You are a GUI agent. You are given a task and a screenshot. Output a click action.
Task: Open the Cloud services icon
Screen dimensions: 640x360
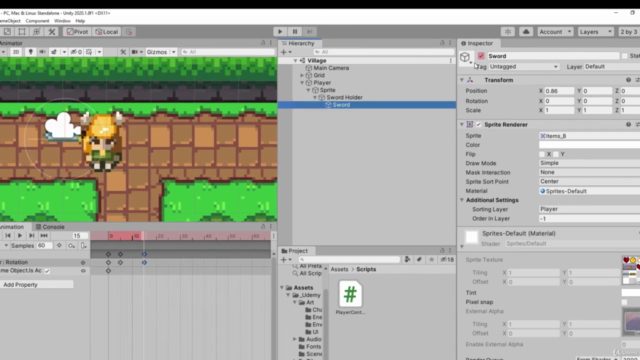[x=526, y=31]
